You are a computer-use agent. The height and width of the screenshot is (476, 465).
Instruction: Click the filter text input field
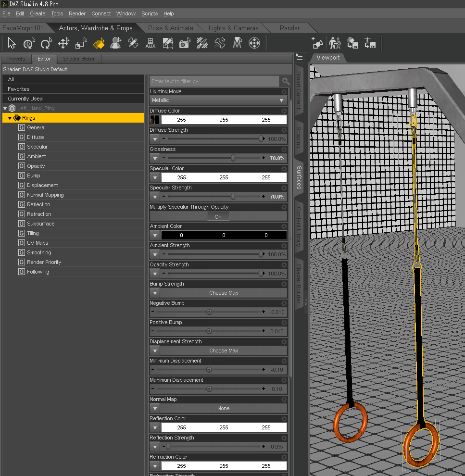click(214, 81)
